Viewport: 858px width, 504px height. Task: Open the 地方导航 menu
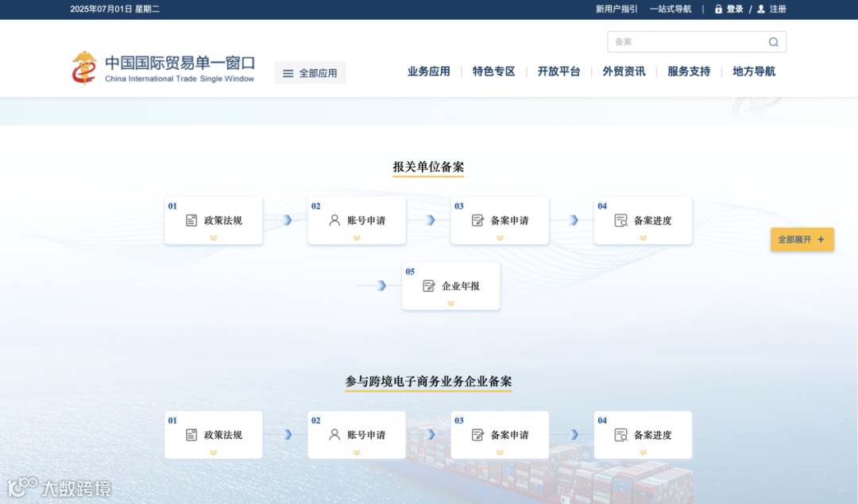754,71
